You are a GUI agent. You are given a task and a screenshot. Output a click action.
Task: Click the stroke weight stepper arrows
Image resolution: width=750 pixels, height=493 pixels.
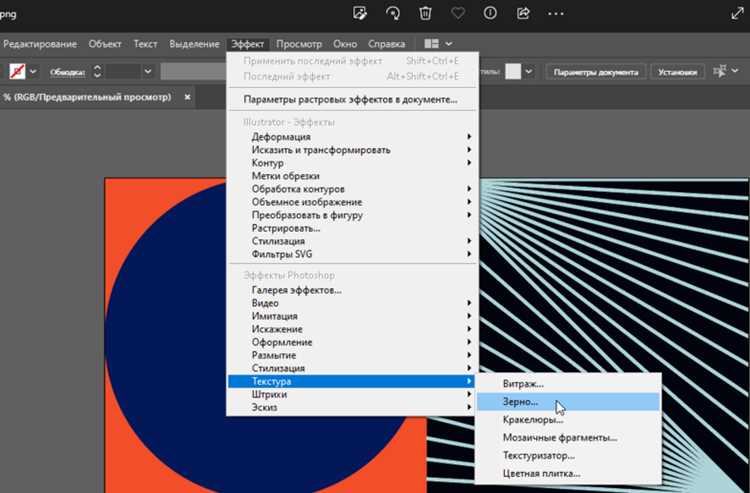(x=97, y=72)
